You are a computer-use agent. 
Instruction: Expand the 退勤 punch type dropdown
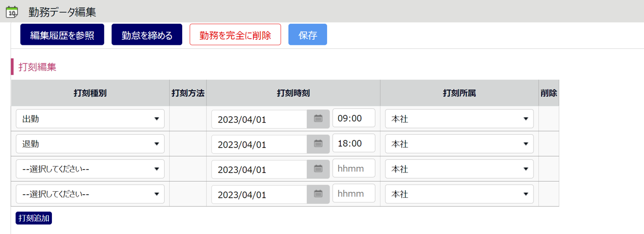point(90,144)
